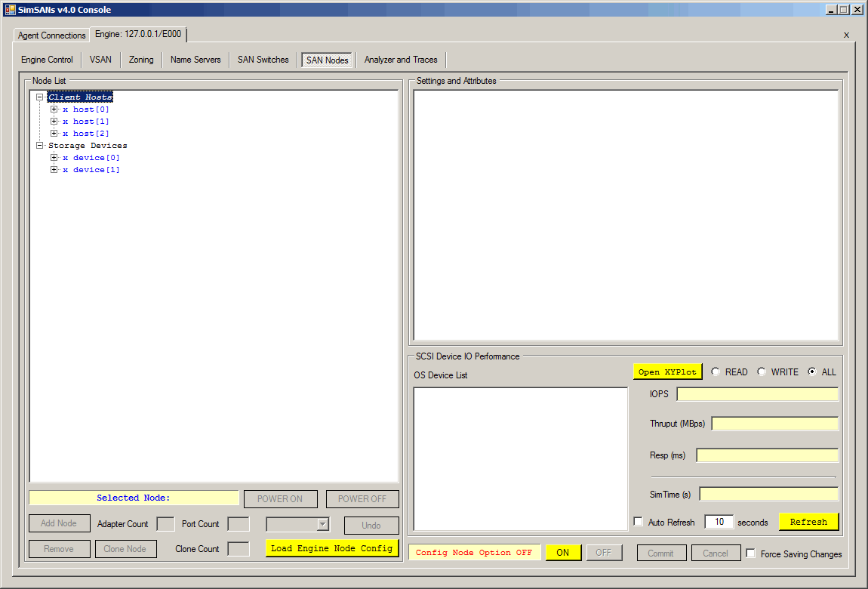Close the engine tab with x

[x=846, y=35]
